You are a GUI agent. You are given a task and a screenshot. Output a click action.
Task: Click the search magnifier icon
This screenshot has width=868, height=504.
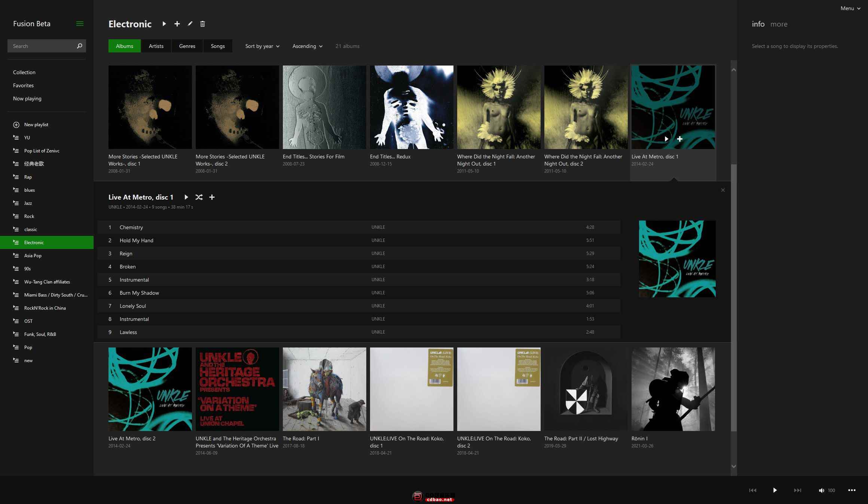(79, 46)
